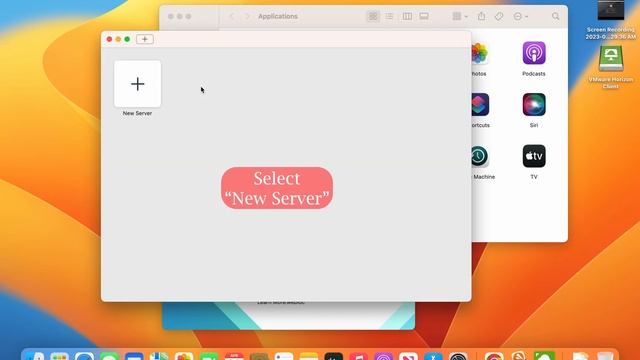Open the Finder group-by dropdown

pyautogui.click(x=460, y=16)
